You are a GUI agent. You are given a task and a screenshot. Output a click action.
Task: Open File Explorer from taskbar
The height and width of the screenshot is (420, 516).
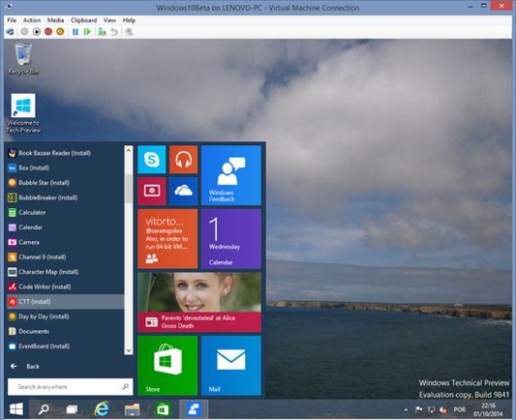[x=132, y=409]
